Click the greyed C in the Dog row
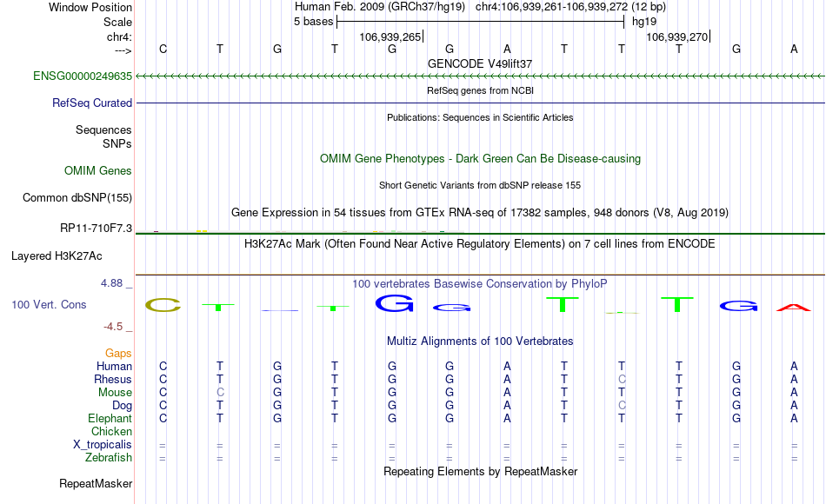This screenshot has height=504, width=826. 622,406
